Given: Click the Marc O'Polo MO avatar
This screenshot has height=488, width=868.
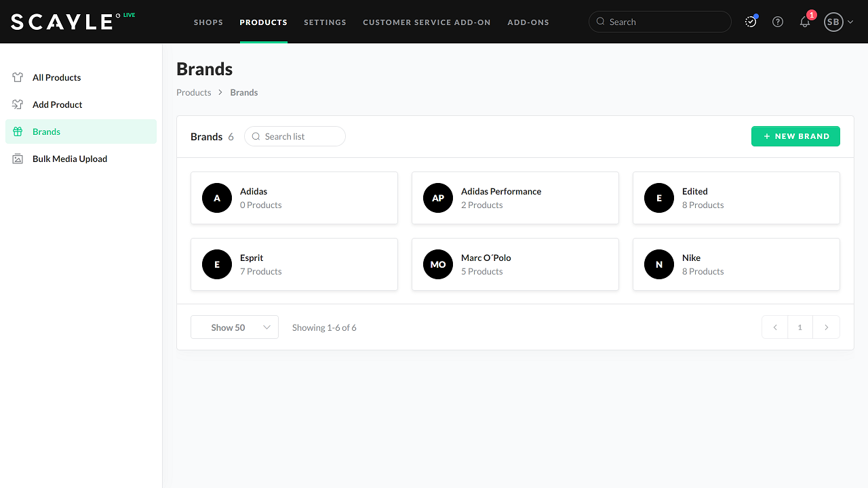Looking at the screenshot, I should tap(438, 264).
